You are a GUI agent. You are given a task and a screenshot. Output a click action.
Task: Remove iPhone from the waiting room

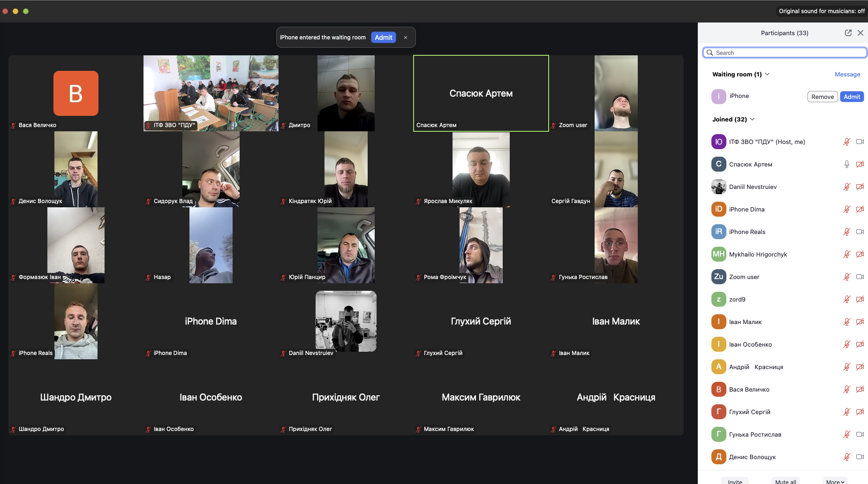pos(822,97)
